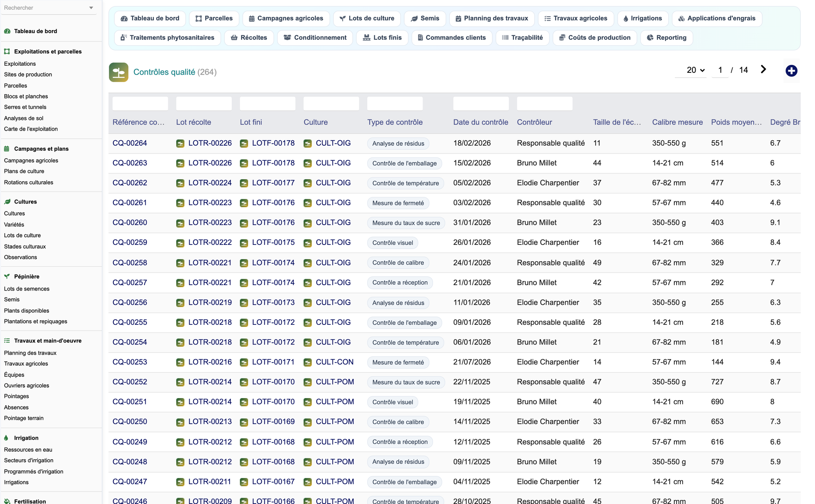Click the Type de contrôle filter field
This screenshot has width=815, height=504.
coord(395,103)
